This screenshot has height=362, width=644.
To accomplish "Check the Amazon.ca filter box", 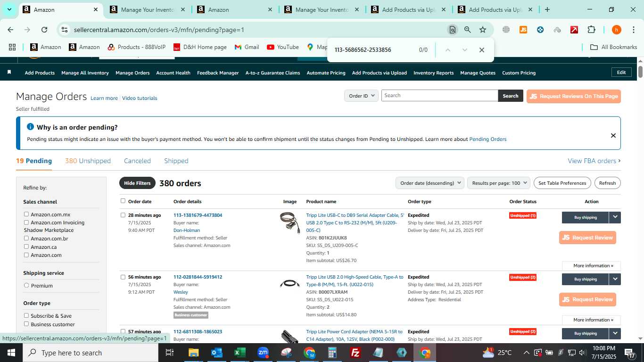I will pyautogui.click(x=26, y=247).
